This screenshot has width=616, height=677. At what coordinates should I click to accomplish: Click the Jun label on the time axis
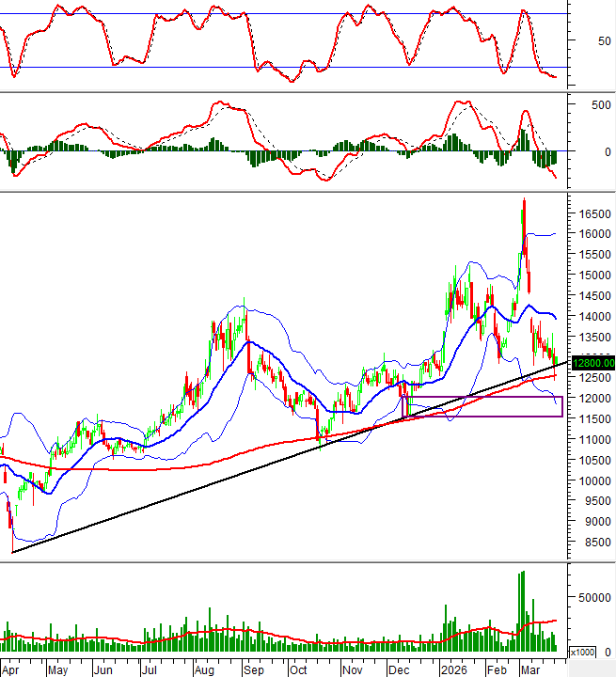coord(103,669)
